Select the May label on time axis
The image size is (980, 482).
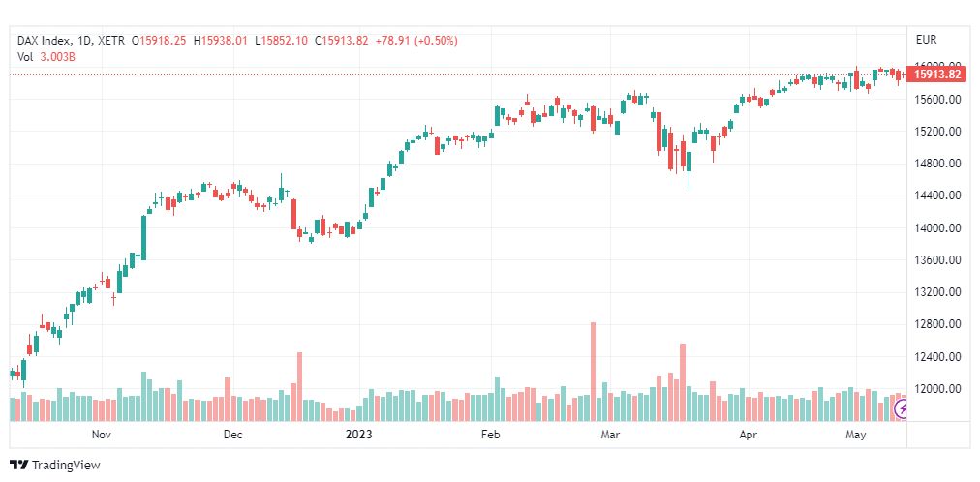click(x=856, y=436)
